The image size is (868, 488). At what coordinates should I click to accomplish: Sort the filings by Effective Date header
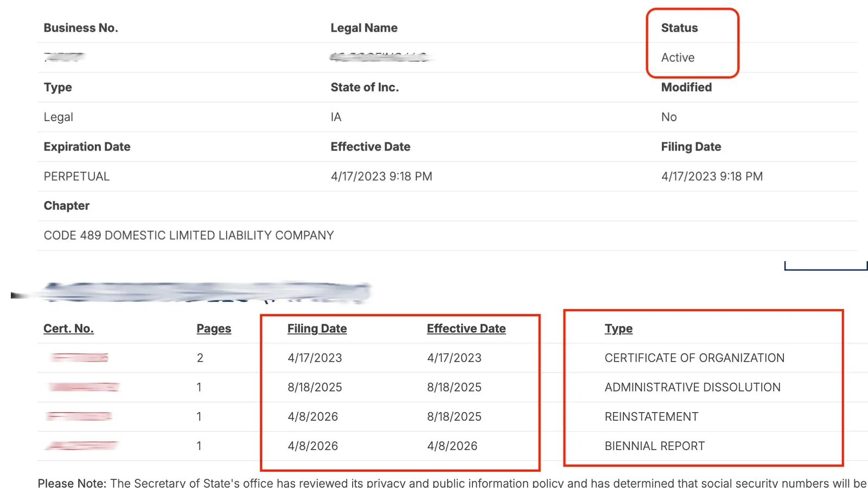[466, 329]
